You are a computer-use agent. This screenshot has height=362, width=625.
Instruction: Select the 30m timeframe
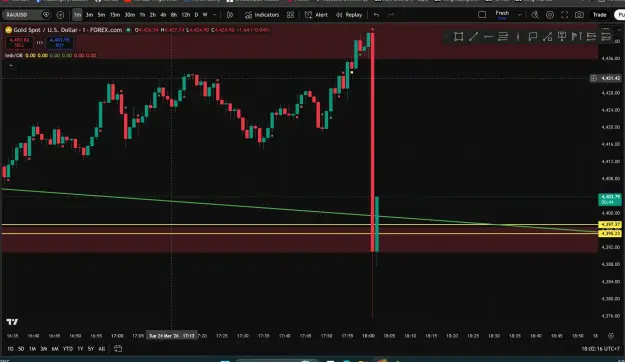[x=130, y=15]
